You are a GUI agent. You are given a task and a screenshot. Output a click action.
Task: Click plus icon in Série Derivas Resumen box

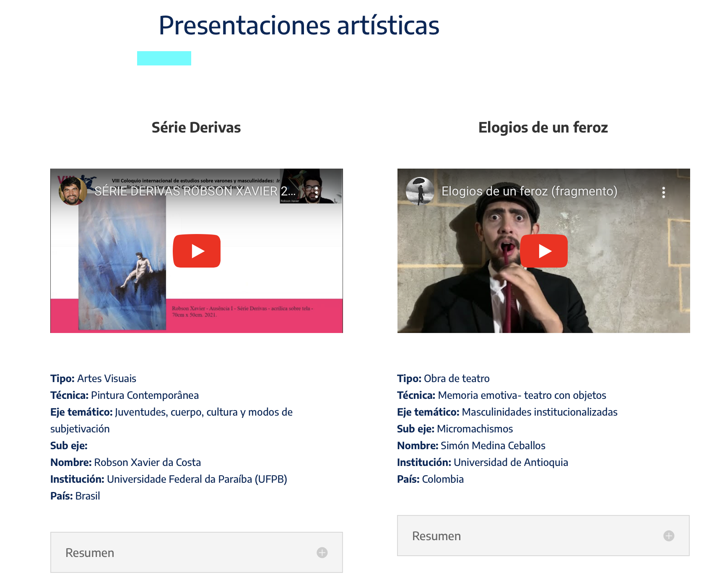[x=322, y=552]
